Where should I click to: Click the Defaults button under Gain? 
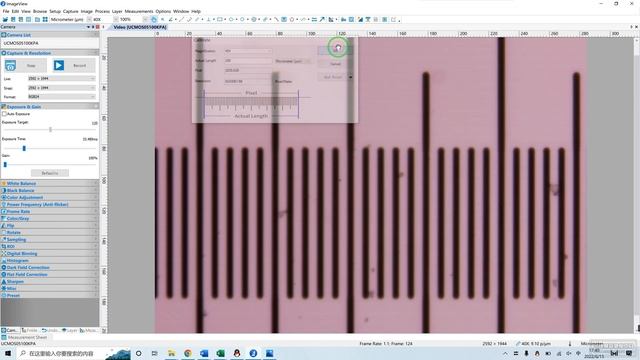(50, 173)
